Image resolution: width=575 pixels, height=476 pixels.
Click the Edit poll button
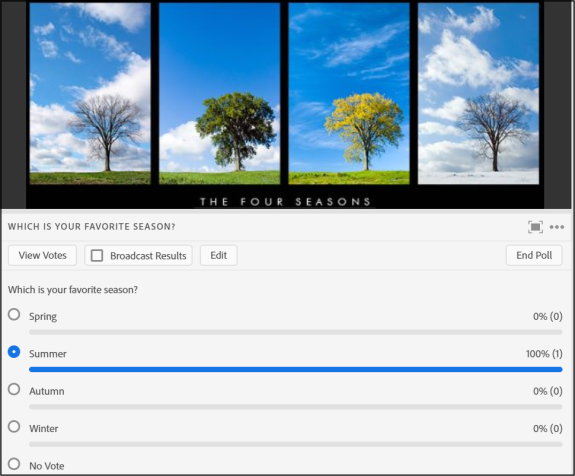219,255
